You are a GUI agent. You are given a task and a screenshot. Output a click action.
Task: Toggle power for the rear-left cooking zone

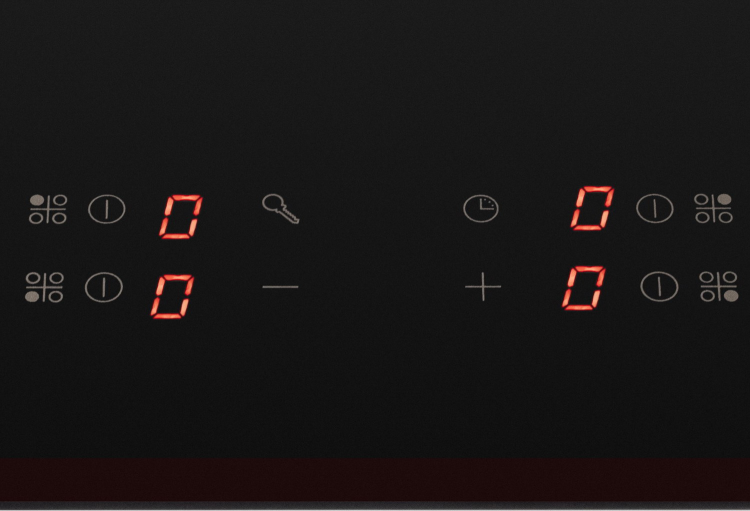point(107,209)
